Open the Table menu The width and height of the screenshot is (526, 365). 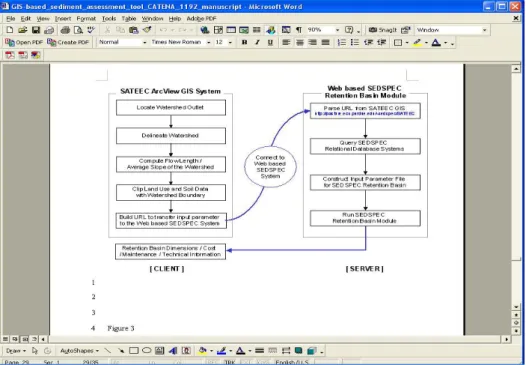128,18
